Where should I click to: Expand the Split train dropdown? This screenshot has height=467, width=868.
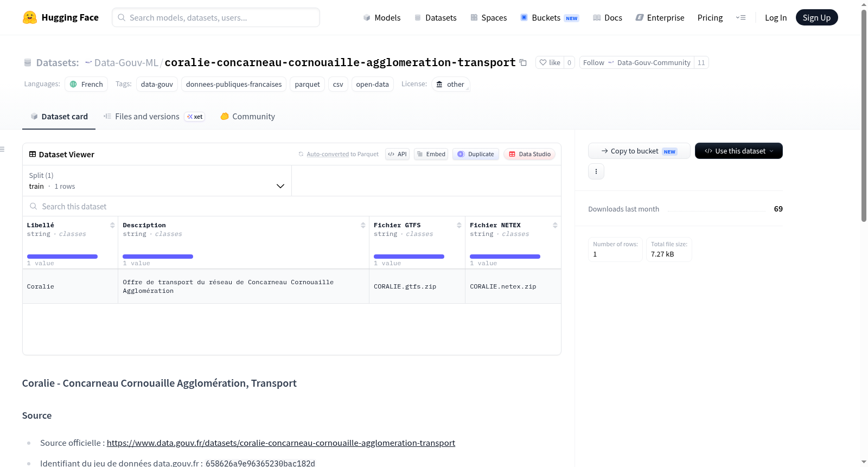pyautogui.click(x=157, y=181)
